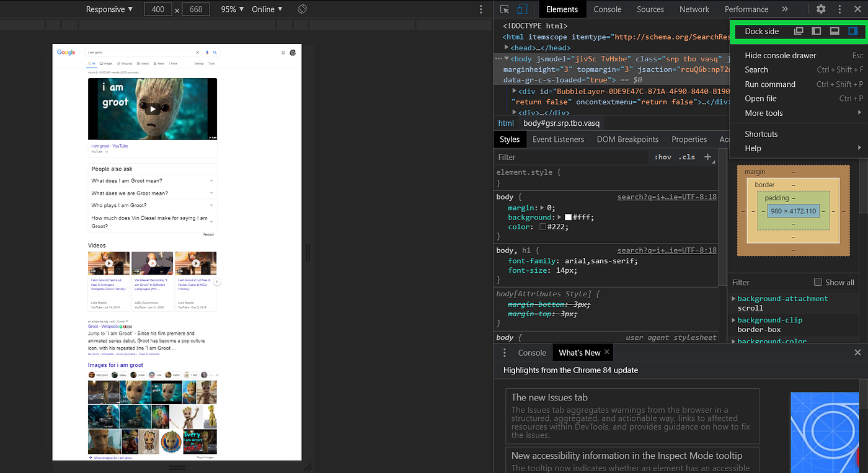Open the Google apps grid icon
Viewport: 868px width, 473px height.
284,53
